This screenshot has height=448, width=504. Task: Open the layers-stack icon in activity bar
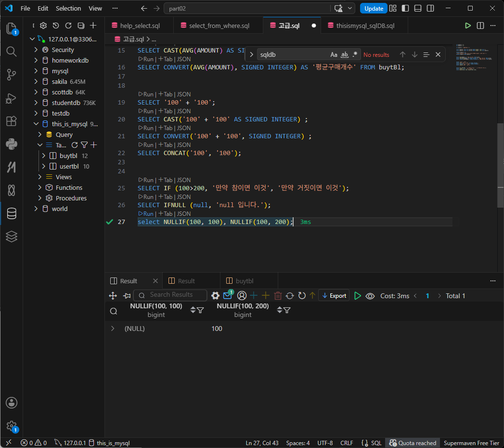[12, 237]
